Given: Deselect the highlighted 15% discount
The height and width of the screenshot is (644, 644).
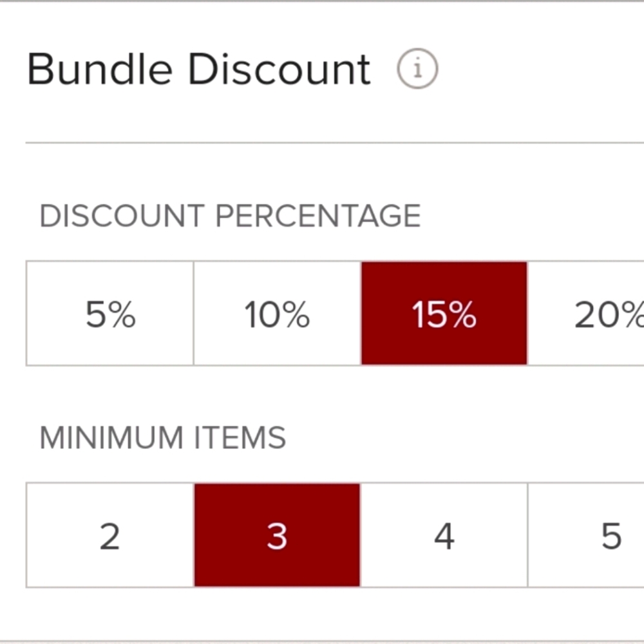Looking at the screenshot, I should pos(444,314).
